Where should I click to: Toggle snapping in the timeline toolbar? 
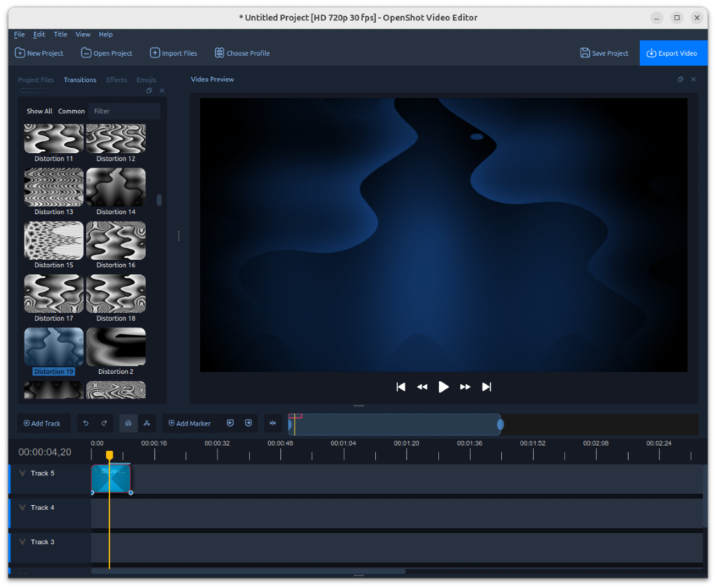pyautogui.click(x=128, y=423)
